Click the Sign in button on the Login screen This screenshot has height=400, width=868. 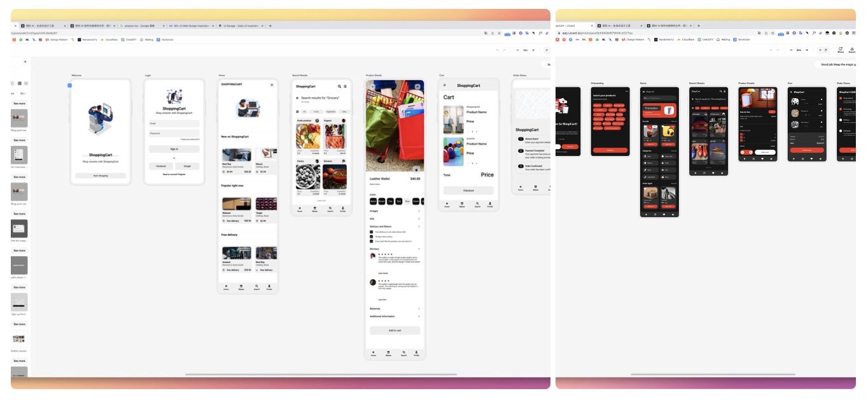[x=174, y=149]
